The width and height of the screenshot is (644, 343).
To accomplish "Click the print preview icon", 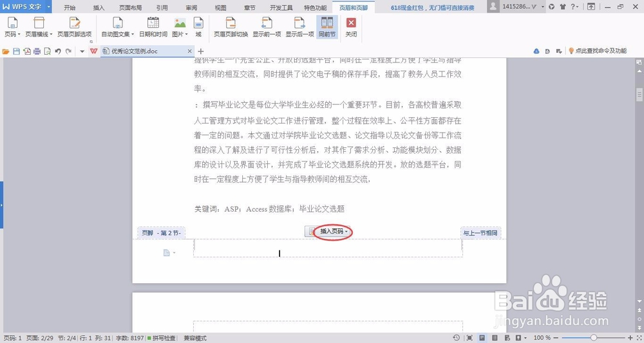I will click(48, 51).
